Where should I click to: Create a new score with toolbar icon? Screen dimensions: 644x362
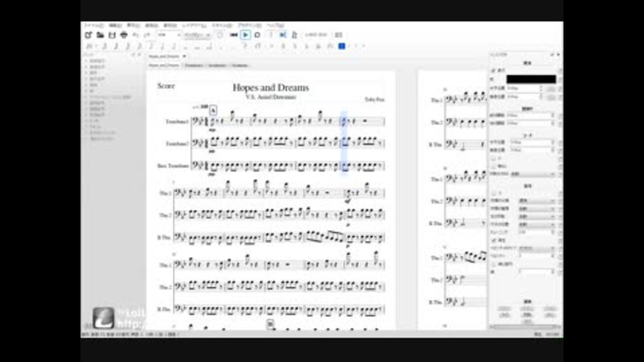pyautogui.click(x=89, y=36)
